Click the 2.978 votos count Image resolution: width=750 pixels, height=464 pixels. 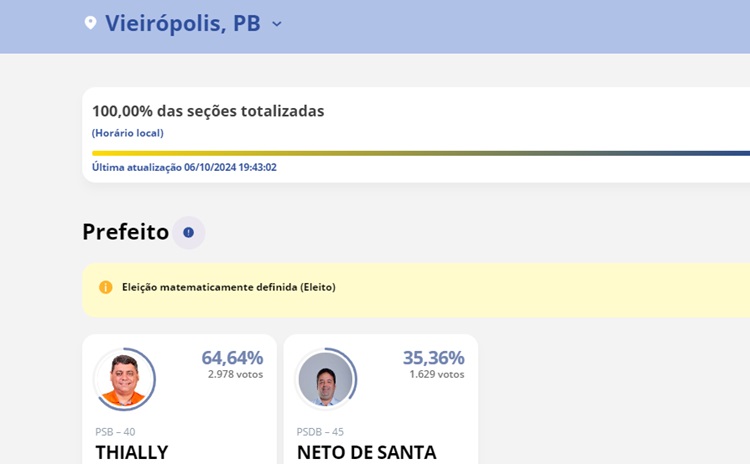(x=235, y=375)
